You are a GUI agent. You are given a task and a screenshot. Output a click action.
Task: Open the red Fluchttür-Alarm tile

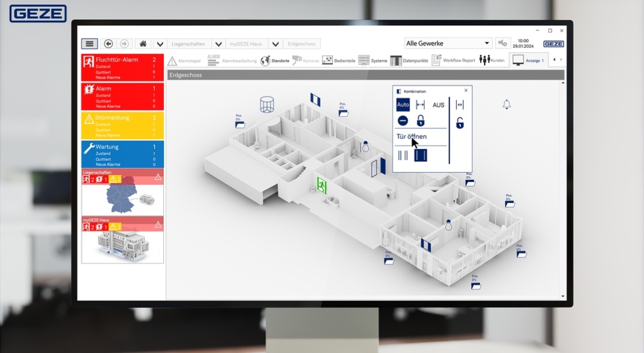122,67
